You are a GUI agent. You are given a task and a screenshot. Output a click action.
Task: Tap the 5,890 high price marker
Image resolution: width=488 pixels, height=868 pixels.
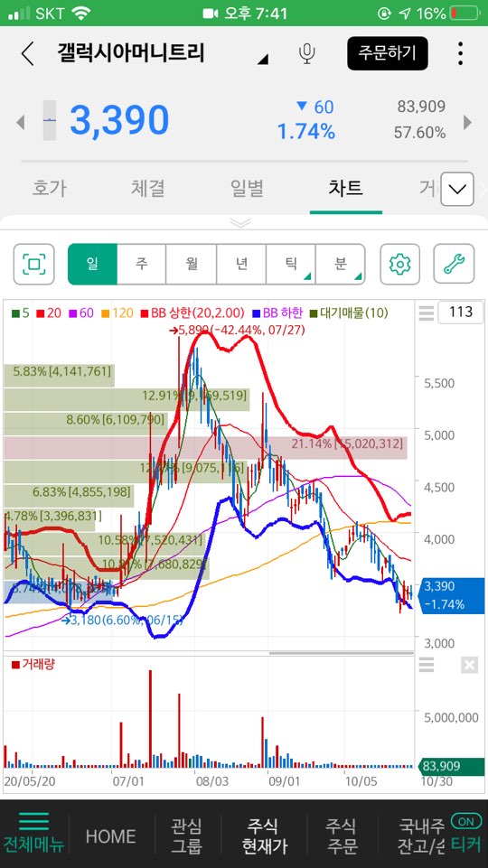[237, 331]
